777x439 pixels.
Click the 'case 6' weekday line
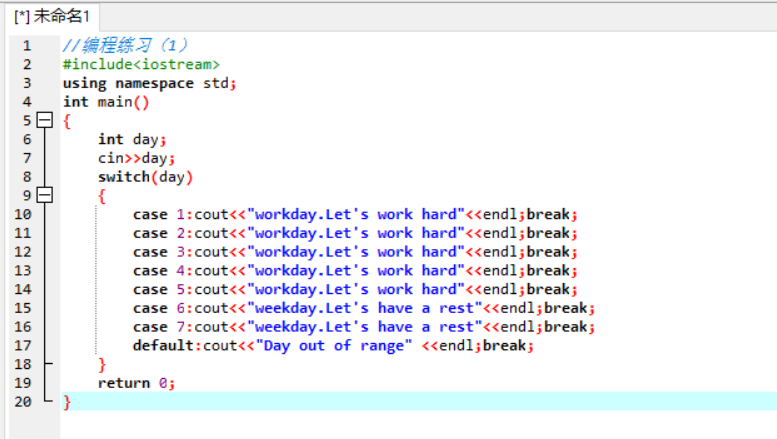[364, 308]
